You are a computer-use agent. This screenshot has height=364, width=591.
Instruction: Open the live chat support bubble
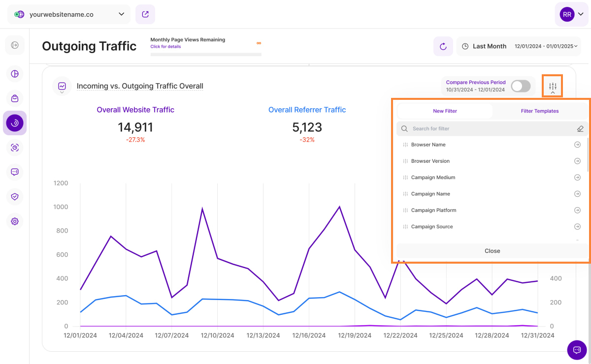coord(577,350)
